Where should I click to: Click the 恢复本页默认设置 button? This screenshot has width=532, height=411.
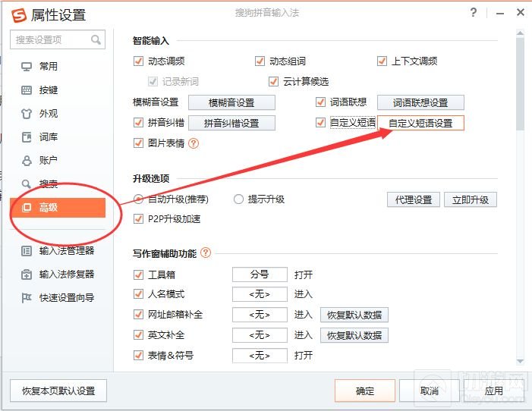point(58,391)
